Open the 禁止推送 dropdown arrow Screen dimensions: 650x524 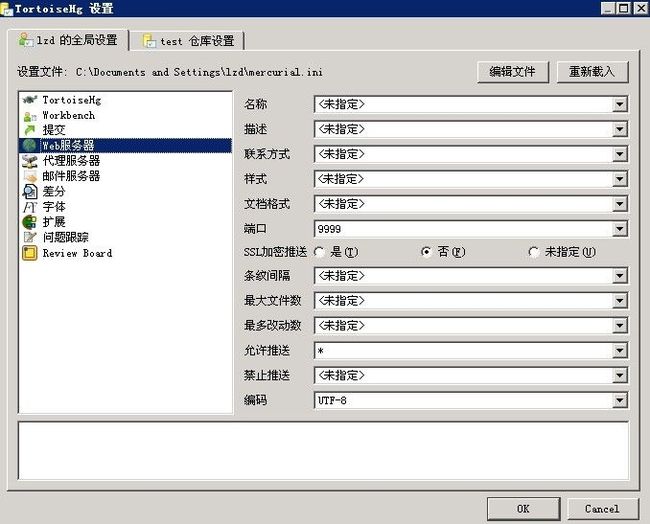coord(619,376)
